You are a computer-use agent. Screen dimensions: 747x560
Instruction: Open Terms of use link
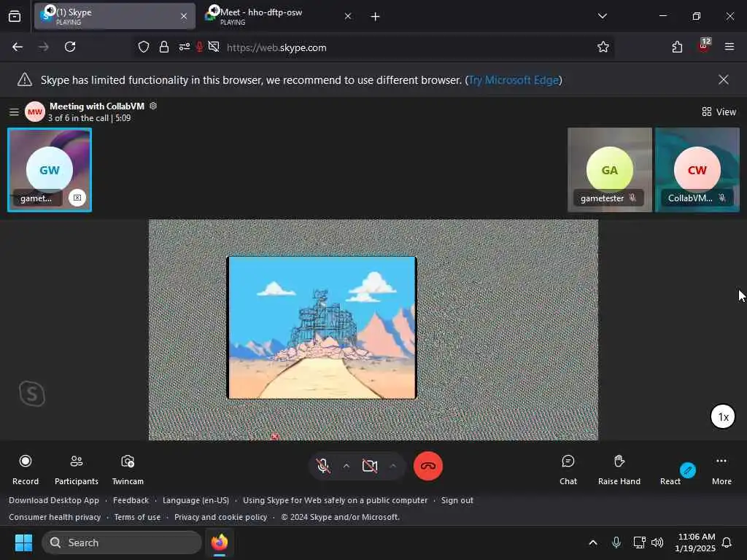click(x=137, y=517)
